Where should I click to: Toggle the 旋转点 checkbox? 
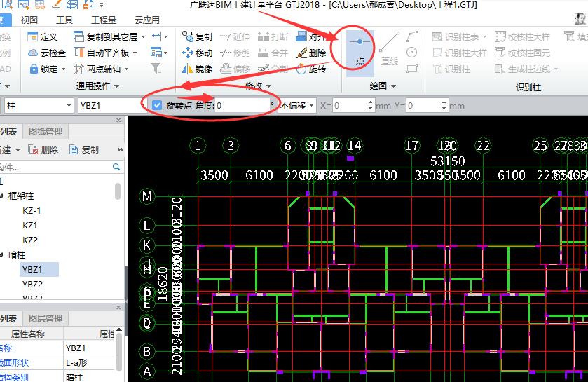pos(157,105)
